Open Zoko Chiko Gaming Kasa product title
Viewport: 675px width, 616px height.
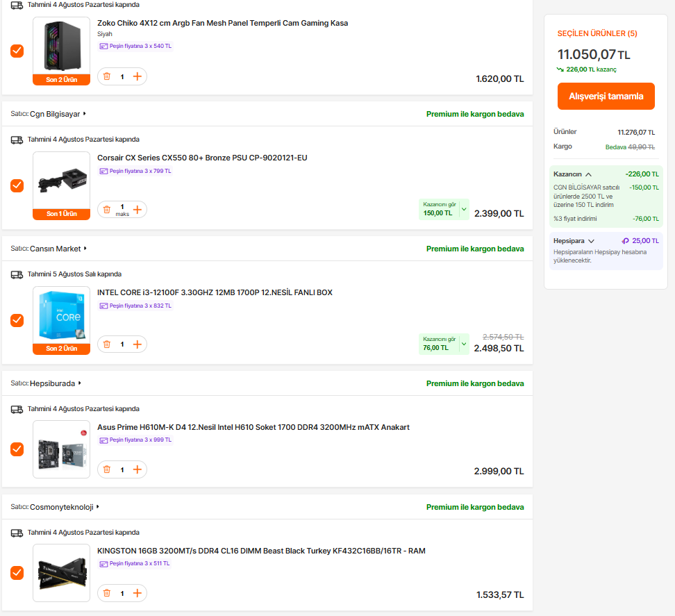[x=222, y=23]
